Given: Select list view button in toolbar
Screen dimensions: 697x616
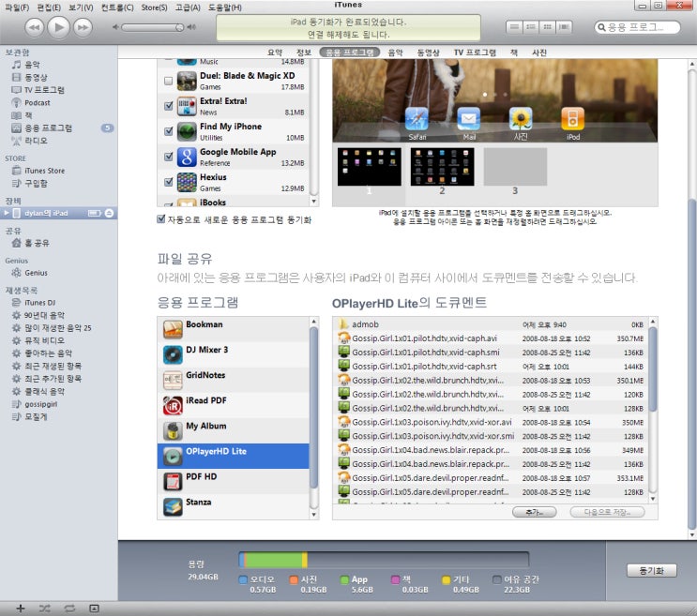Looking at the screenshot, I should pos(514,27).
